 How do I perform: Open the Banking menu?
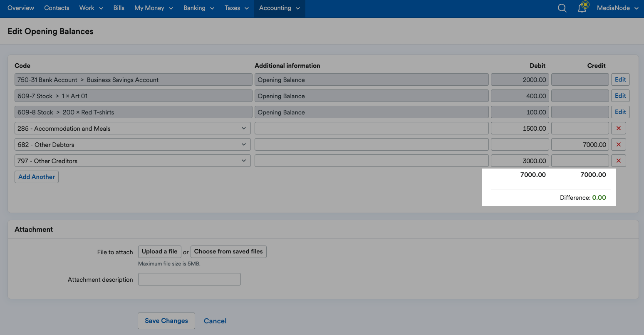pyautogui.click(x=199, y=8)
